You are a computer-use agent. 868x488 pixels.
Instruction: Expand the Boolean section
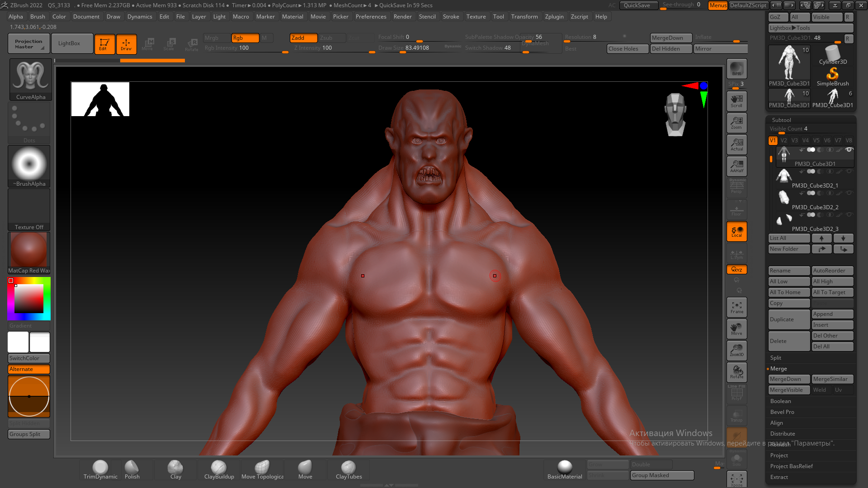pos(780,401)
